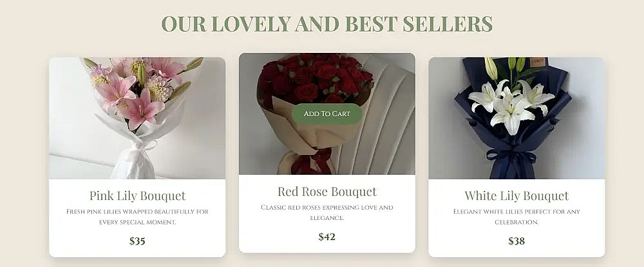Click the $35 price label

coord(137,241)
